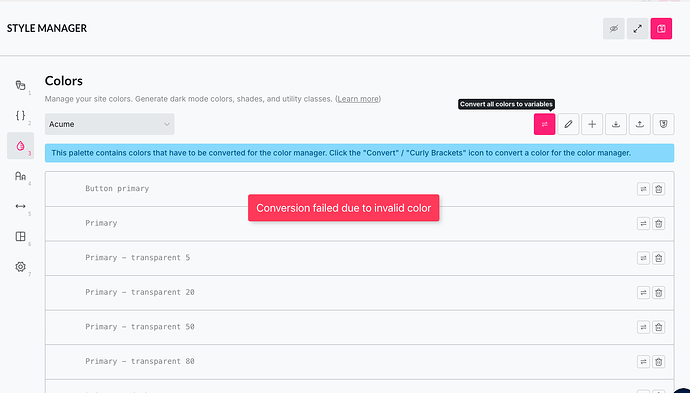Open the spacing arrows sidebar icon
The height and width of the screenshot is (393, 690).
coord(20,206)
